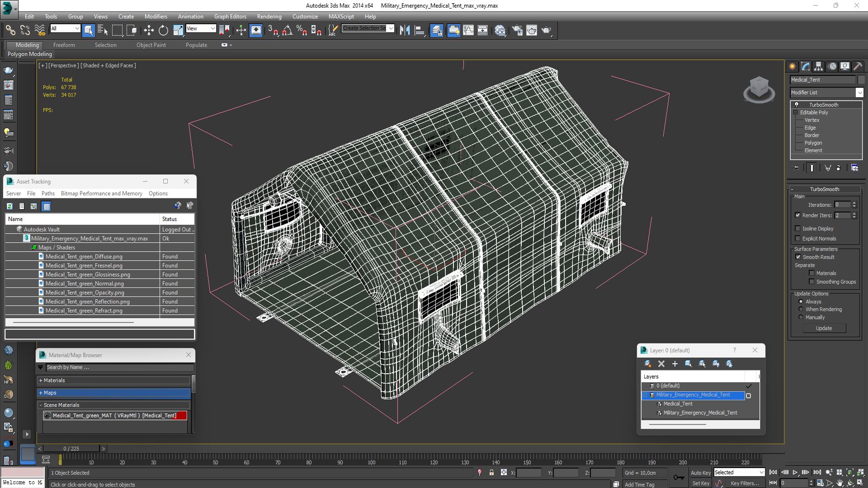Open the Rendering menu
The height and width of the screenshot is (488, 868).
coord(269,16)
